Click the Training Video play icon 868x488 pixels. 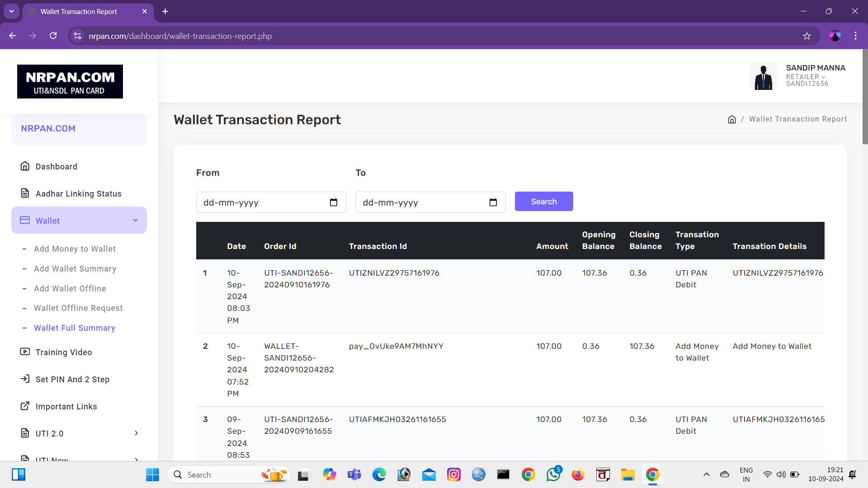point(25,352)
